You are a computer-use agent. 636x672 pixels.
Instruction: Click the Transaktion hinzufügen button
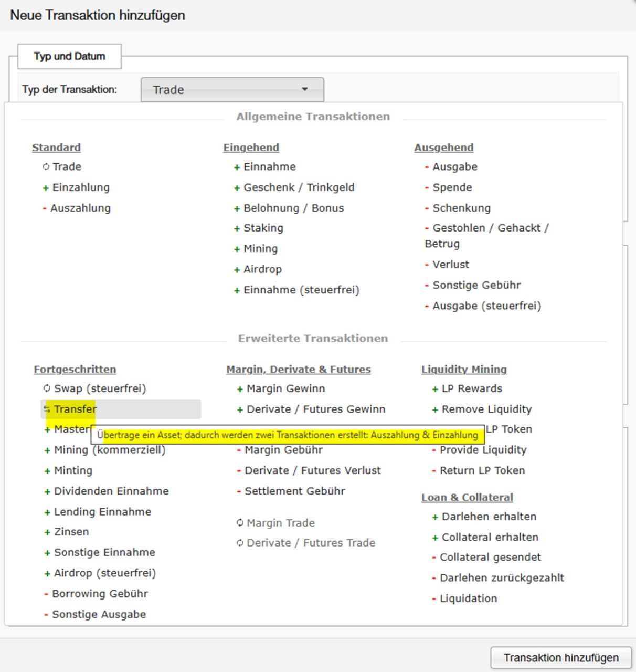pos(560,658)
